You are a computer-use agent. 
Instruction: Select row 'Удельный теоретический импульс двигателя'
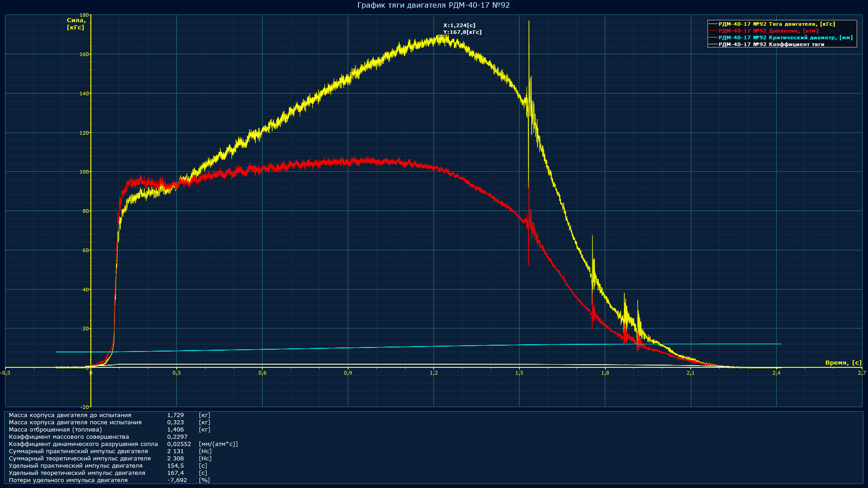click(x=108, y=473)
